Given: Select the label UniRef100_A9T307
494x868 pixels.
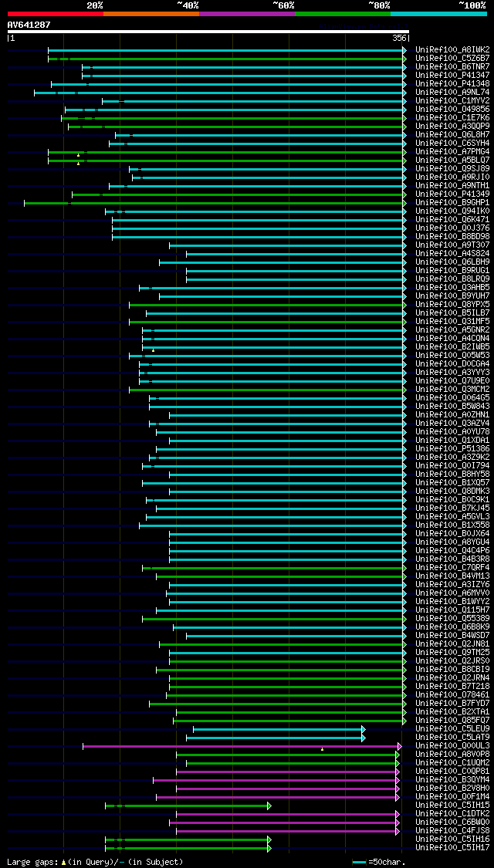Looking at the screenshot, I should 452,245.
